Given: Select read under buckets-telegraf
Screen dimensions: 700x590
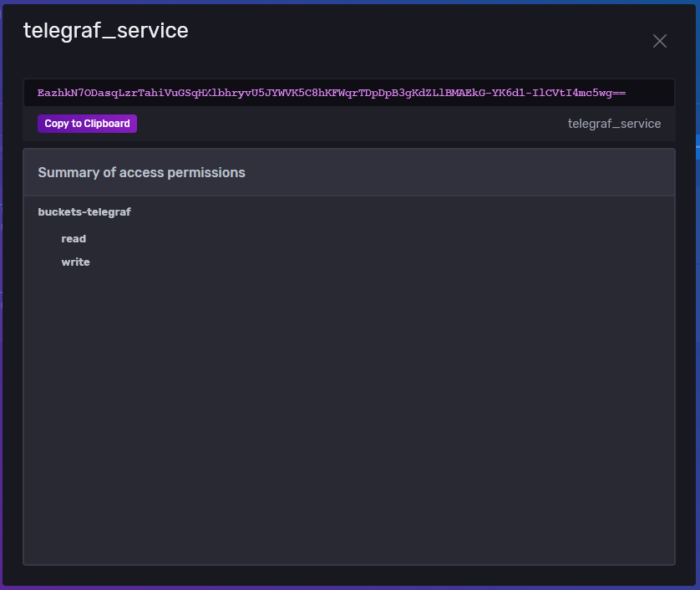Looking at the screenshot, I should click(74, 238).
